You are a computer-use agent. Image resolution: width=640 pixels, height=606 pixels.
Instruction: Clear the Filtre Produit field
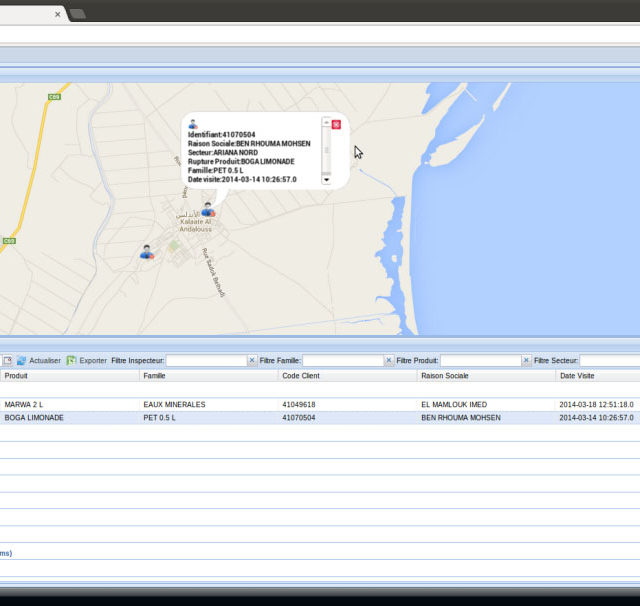click(526, 360)
